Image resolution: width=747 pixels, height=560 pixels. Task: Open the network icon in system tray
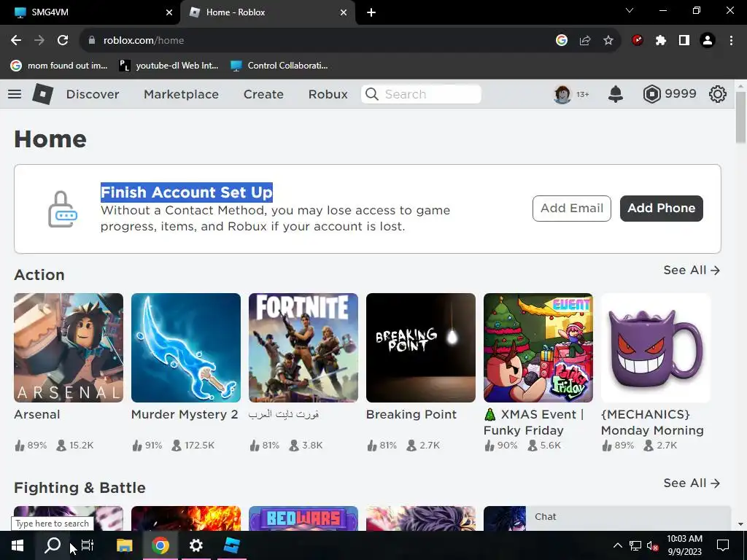pyautogui.click(x=635, y=545)
